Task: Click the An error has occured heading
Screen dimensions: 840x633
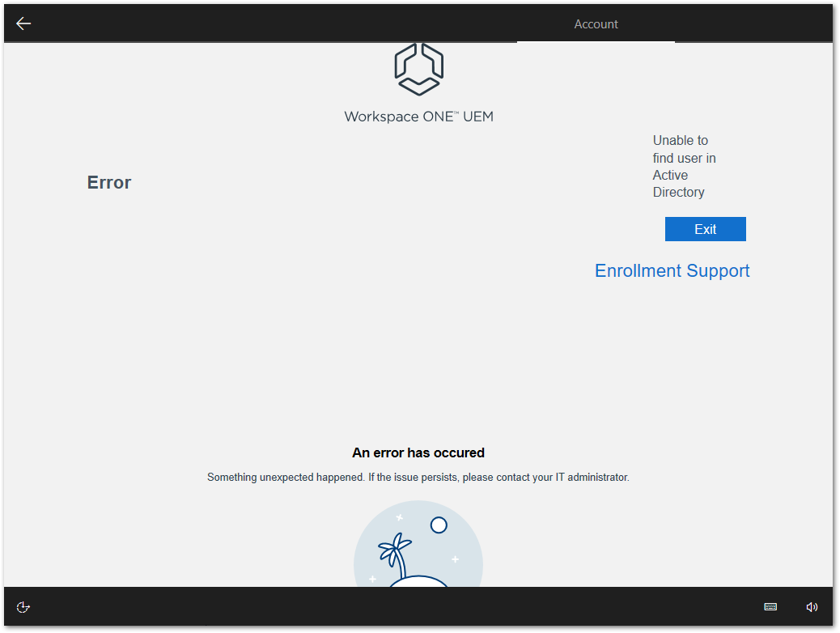Action: click(418, 453)
